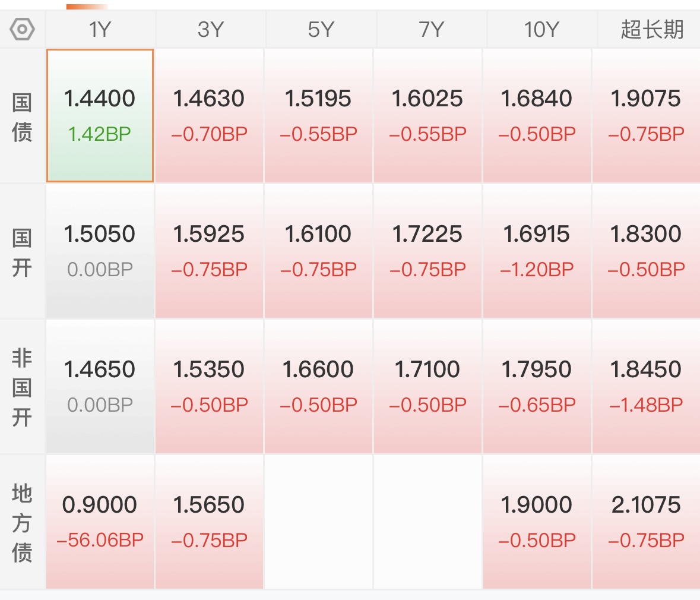Open the highlighted 1.4400 国债 1Y cell
Screen dimensions: 700x600
click(x=100, y=116)
